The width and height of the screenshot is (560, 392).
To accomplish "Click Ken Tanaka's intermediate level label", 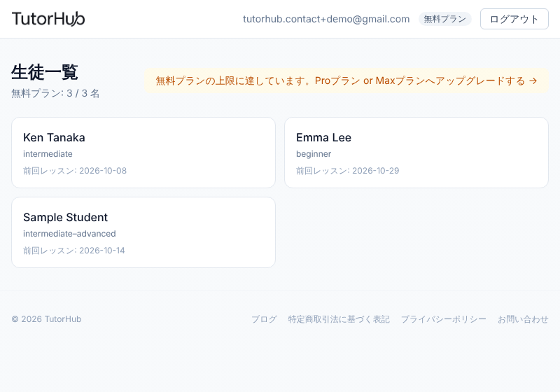I will tap(48, 154).
